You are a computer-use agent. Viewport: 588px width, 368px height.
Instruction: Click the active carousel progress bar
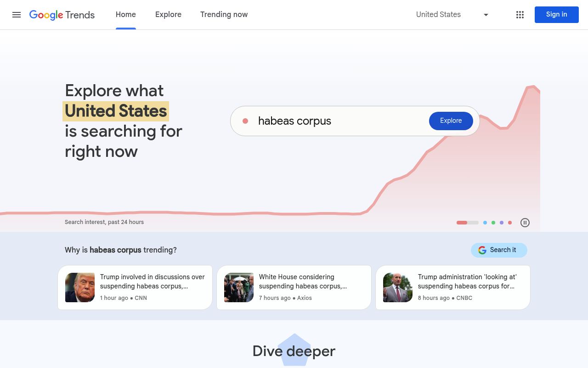coord(468,223)
